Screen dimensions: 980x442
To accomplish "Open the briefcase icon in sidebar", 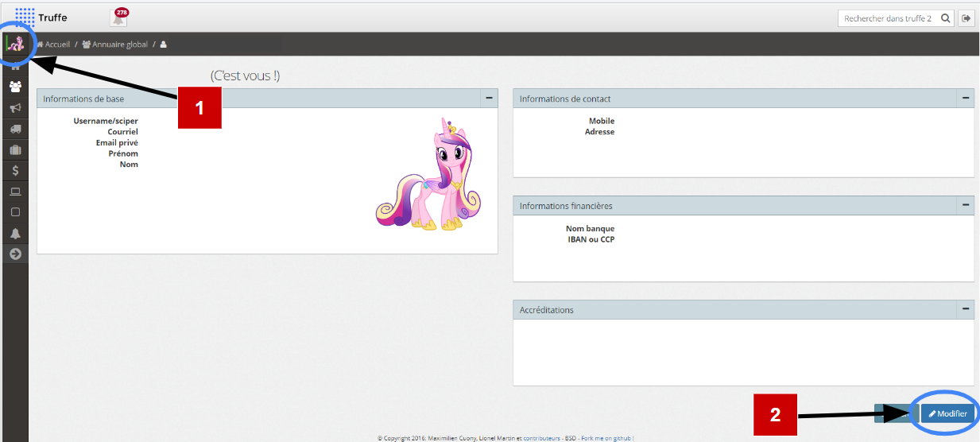I will tap(15, 149).
